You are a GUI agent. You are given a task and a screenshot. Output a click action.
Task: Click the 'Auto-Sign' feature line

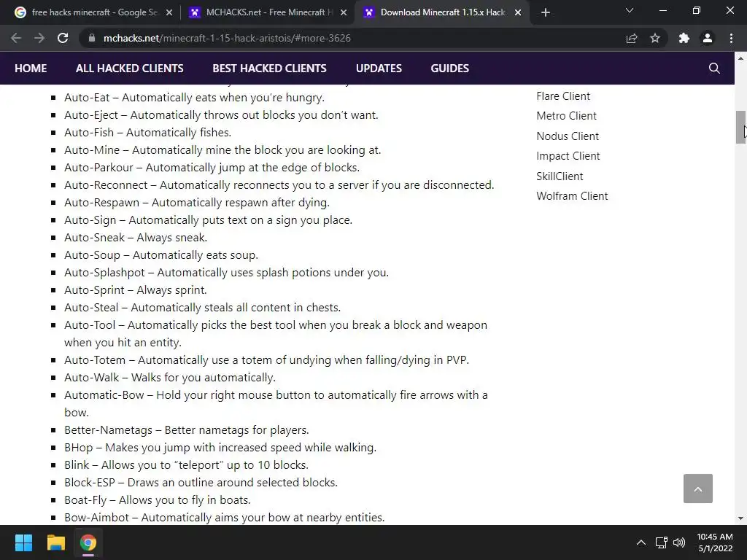click(208, 220)
